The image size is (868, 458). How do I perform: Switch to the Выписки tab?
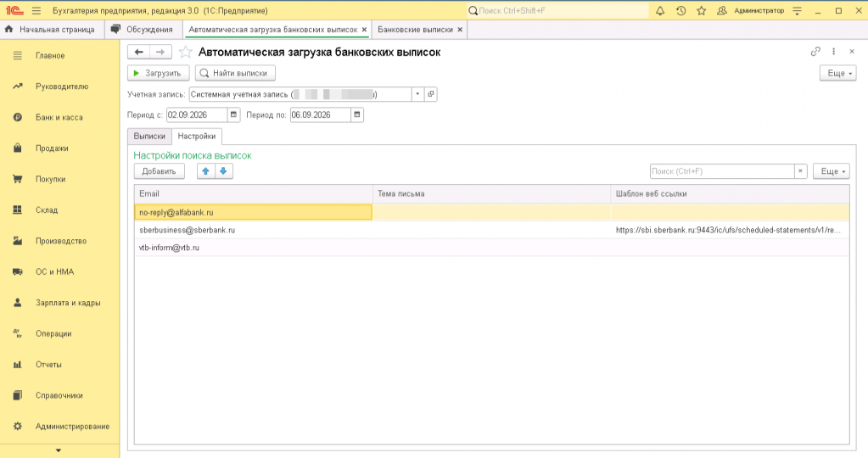[x=149, y=136]
